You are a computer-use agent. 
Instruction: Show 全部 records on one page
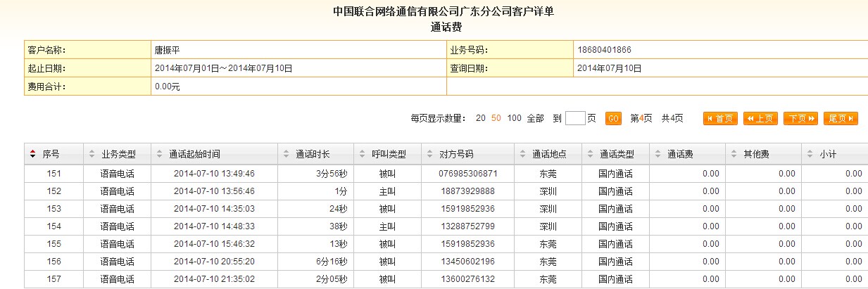[x=535, y=118]
